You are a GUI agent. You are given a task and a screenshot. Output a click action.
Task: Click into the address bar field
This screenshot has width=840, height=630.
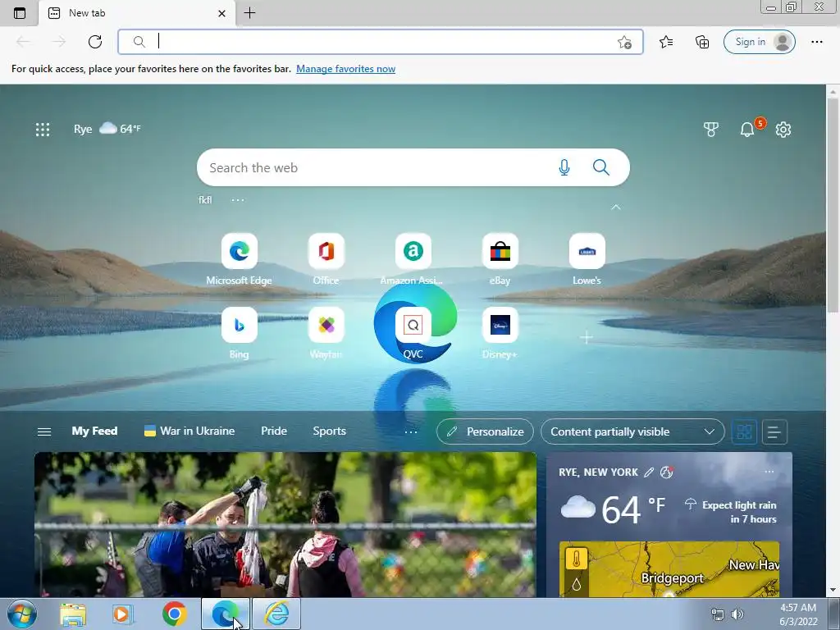coord(381,42)
